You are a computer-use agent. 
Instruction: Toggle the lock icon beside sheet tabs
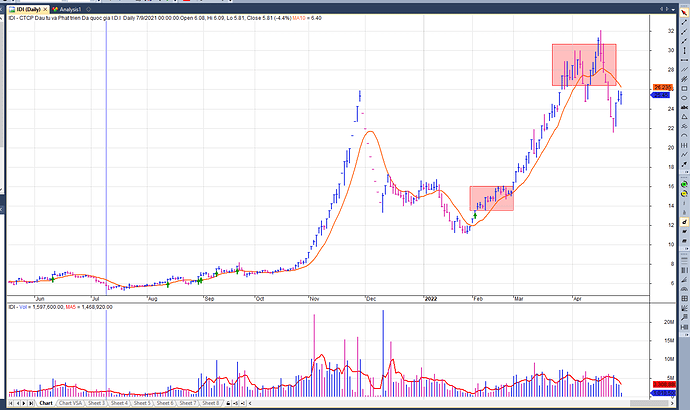click(x=229, y=403)
